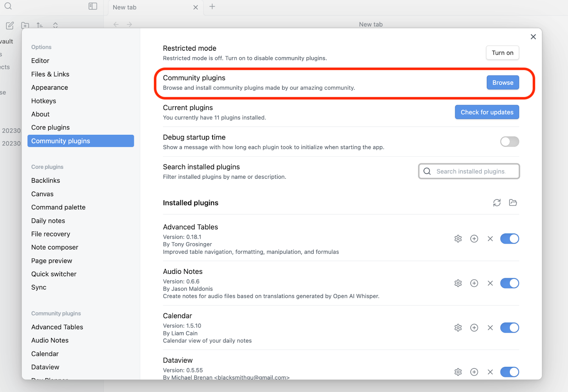Open the search magnifier icon
Image resolution: width=568 pixels, height=392 pixels.
(x=8, y=6)
